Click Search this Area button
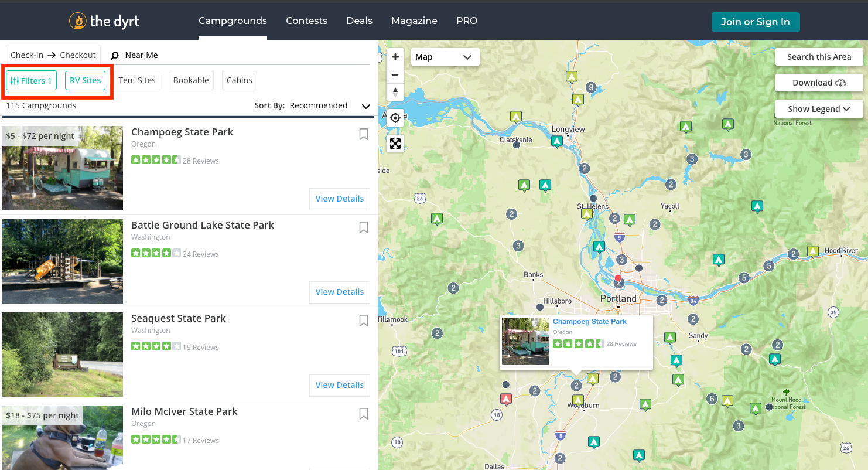Viewport: 868px width, 470px height. (819, 57)
